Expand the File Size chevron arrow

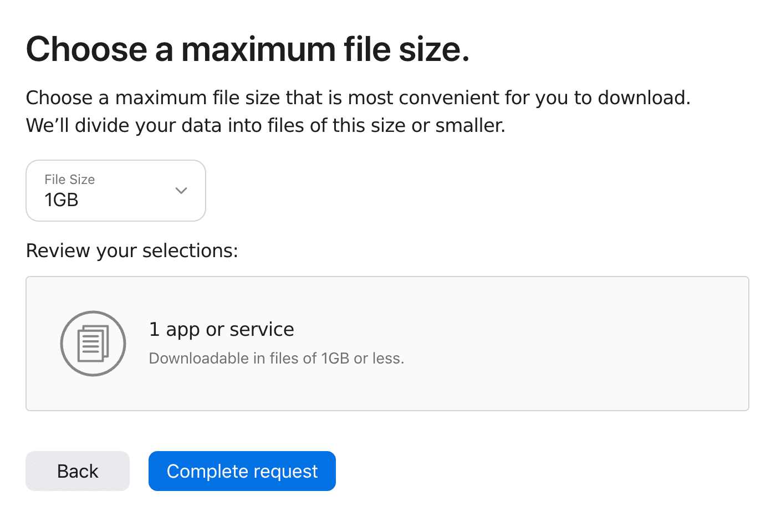click(181, 191)
